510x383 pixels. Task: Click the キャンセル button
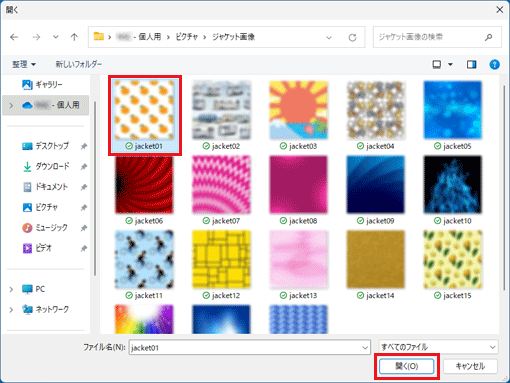tap(470, 366)
